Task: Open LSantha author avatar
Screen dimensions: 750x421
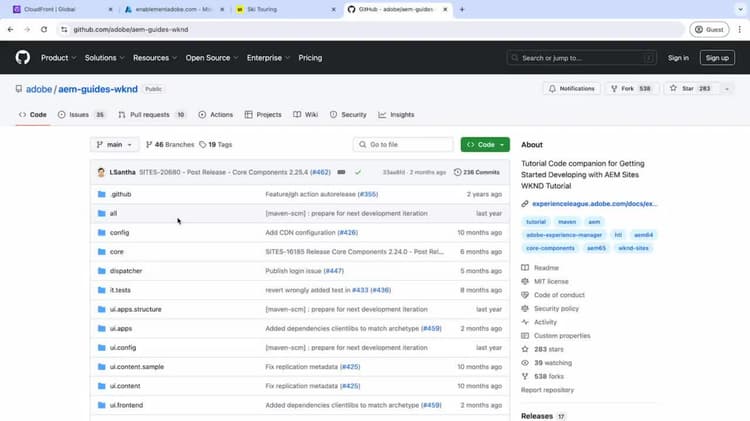Action: coord(101,172)
